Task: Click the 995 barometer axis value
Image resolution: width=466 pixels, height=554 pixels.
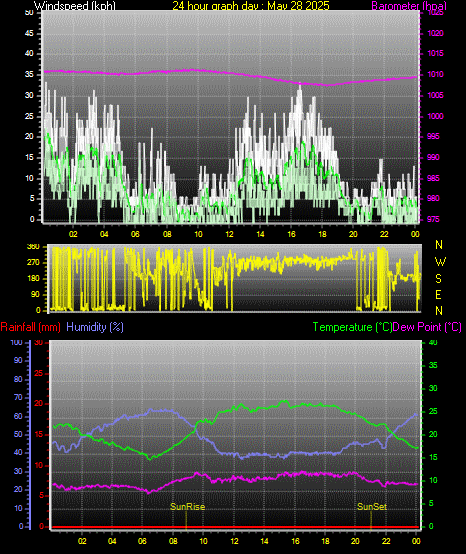Action: (433, 136)
